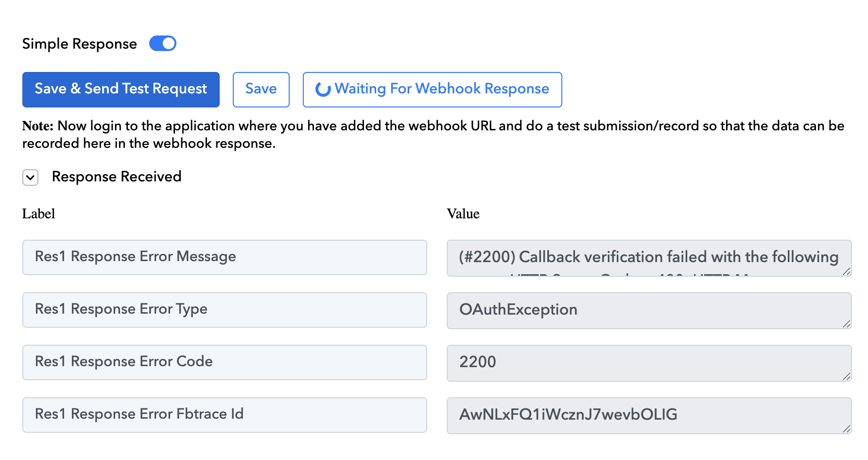Select the Res1 Response Error Fbtrace Id label field
The width and height of the screenshot is (868, 460).
tap(225, 415)
